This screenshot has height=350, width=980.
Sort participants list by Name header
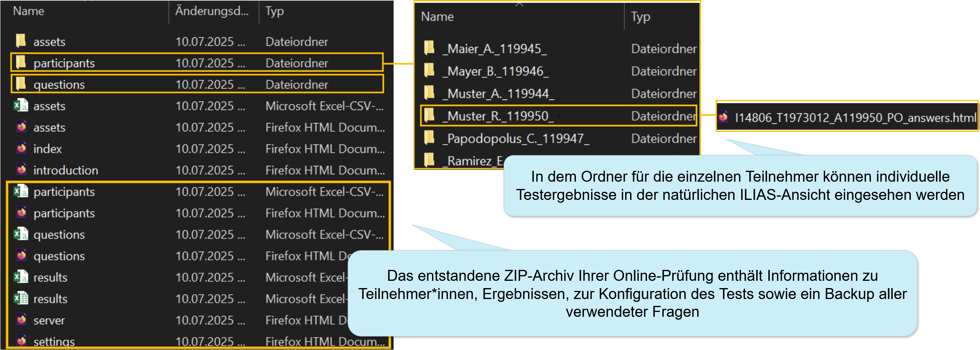(437, 17)
